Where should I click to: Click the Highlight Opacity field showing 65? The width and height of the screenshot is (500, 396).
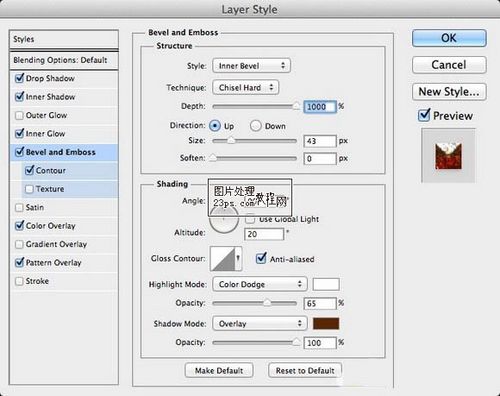pos(320,303)
